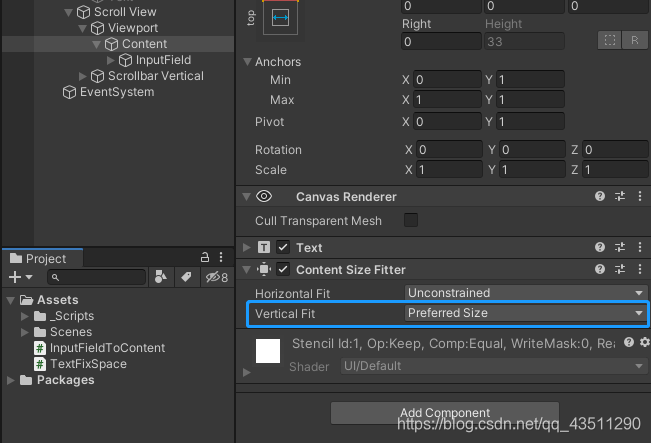Disable the Content Size Fitter checkbox

pos(283,269)
